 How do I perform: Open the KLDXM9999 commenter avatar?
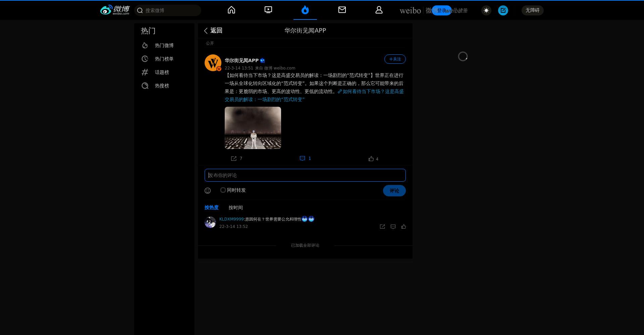(210, 222)
